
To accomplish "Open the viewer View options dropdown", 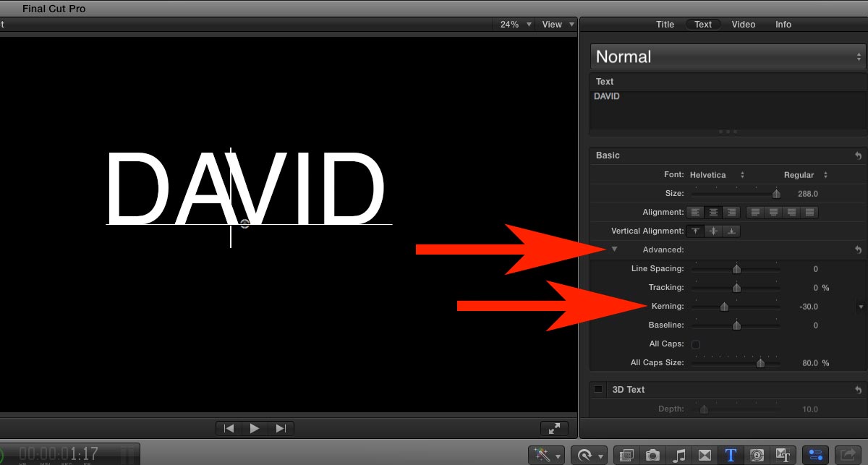I will tap(558, 25).
